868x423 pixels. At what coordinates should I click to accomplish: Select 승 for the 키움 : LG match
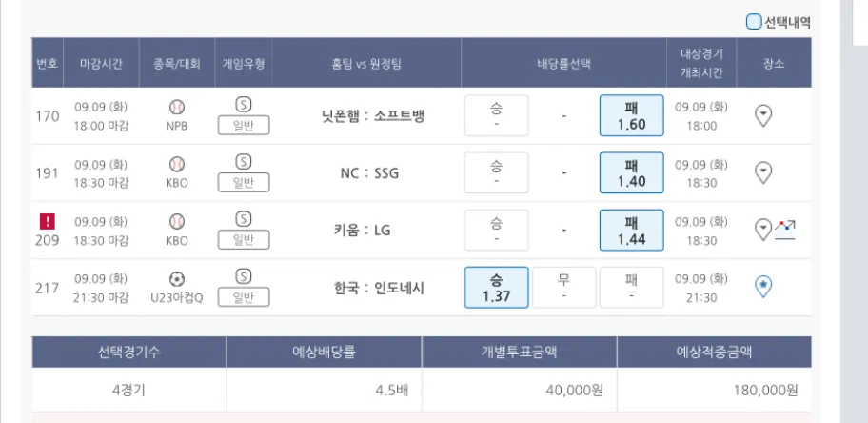(x=496, y=231)
